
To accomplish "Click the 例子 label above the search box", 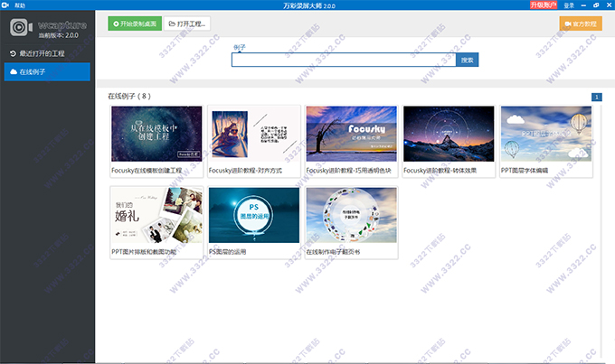I will pyautogui.click(x=240, y=47).
